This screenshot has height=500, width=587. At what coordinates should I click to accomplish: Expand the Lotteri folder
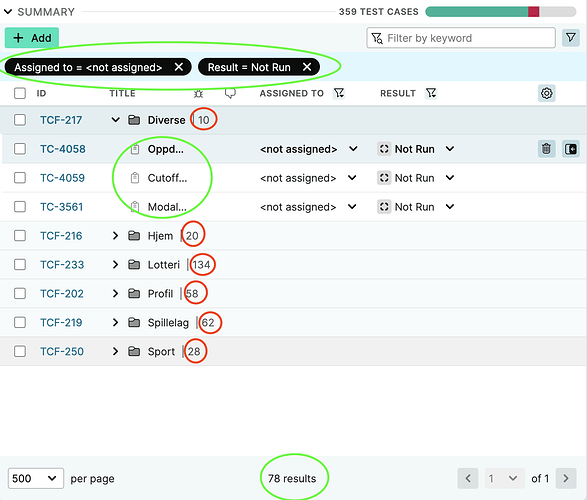(115, 265)
